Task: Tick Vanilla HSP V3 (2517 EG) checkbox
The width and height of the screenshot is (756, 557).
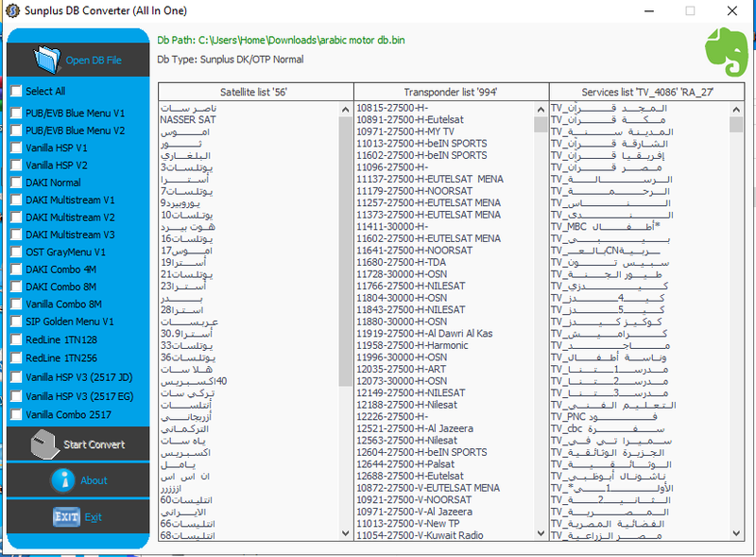Action: point(16,396)
